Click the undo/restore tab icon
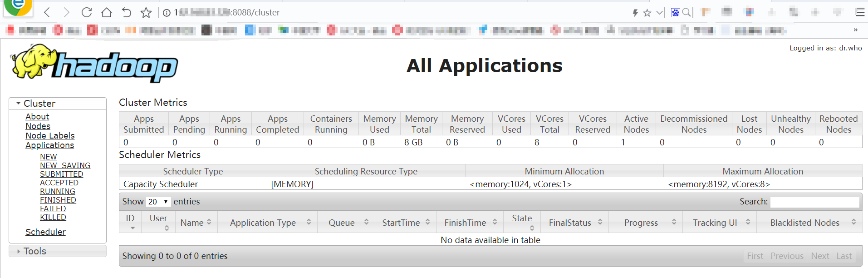Screen dimensions: 868x278 (x=126, y=12)
